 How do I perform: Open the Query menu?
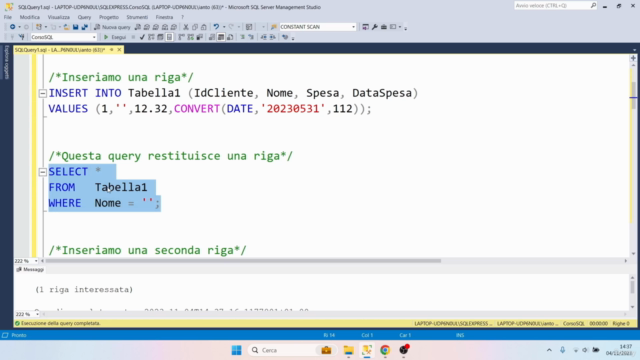click(84, 17)
